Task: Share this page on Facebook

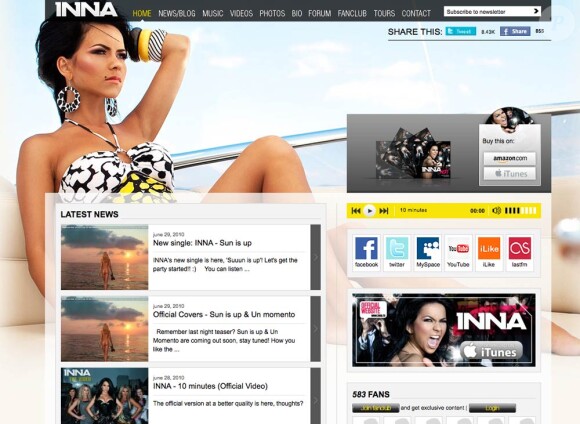Action: pos(515,31)
